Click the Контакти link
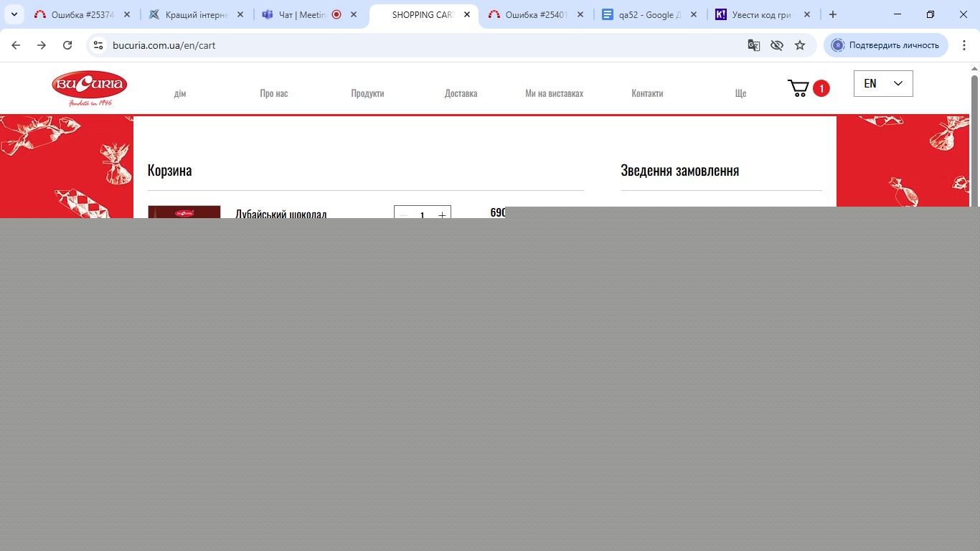The height and width of the screenshot is (551, 980). click(647, 93)
